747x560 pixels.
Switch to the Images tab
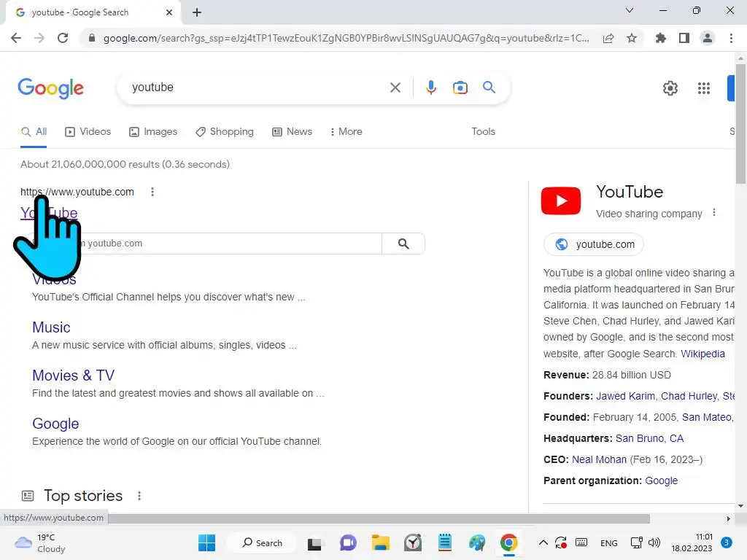tap(153, 131)
